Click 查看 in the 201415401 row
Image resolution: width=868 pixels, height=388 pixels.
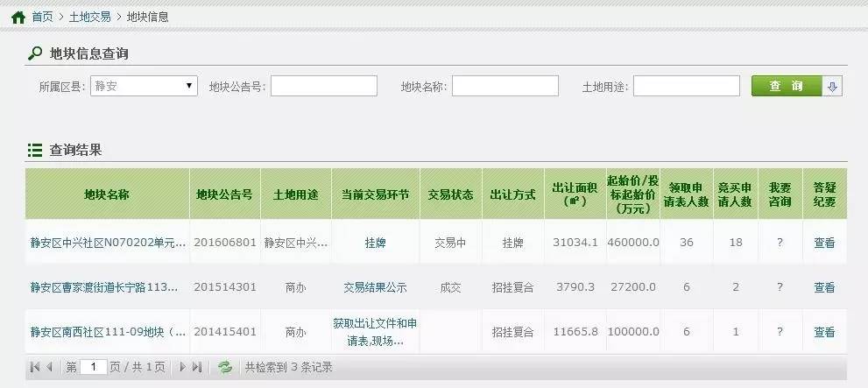coord(824,332)
